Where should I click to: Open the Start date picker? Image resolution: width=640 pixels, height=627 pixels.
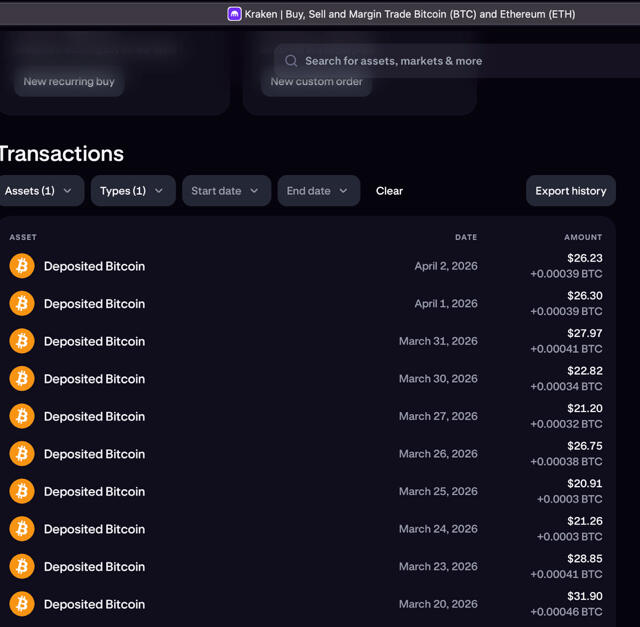point(226,191)
